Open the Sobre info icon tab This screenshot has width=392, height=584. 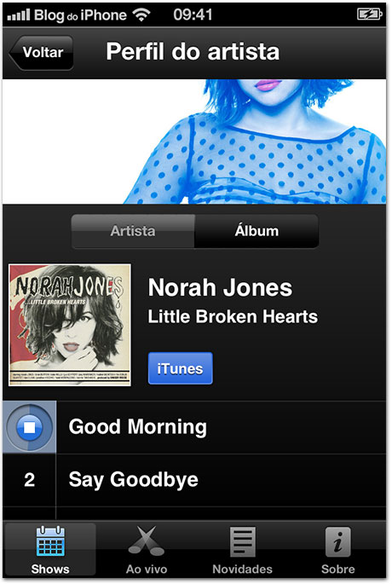point(338,550)
